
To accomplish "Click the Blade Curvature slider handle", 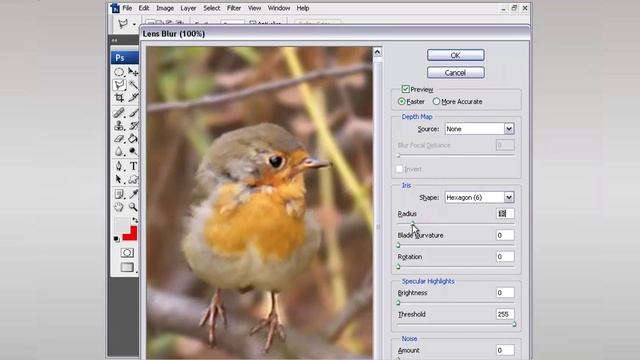I will coord(398,245).
